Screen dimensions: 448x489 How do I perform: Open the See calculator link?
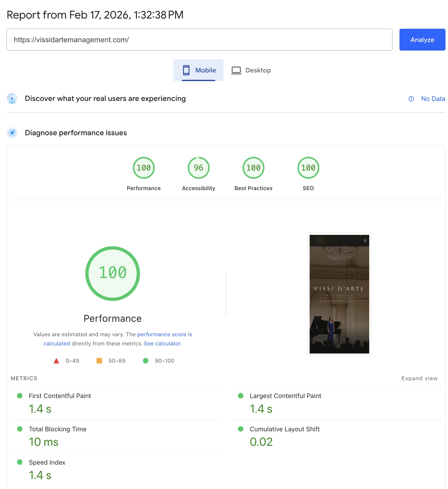(162, 343)
